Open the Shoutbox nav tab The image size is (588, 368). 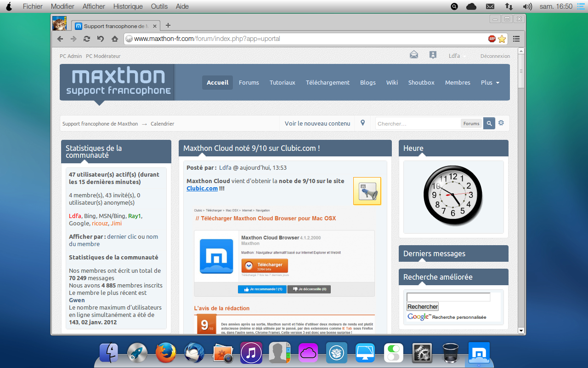[x=421, y=82]
